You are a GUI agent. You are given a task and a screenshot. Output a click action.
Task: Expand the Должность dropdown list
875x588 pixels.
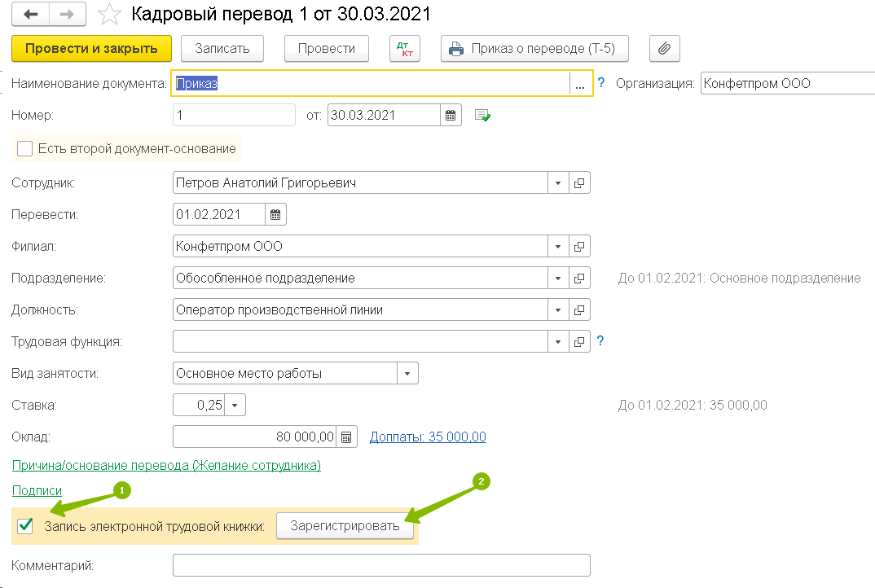click(558, 310)
